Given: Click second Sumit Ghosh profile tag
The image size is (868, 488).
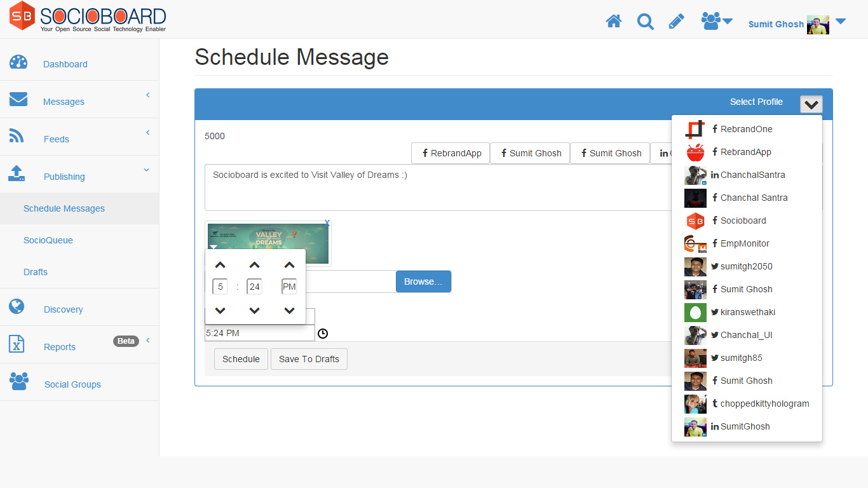Looking at the screenshot, I should click(x=610, y=153).
